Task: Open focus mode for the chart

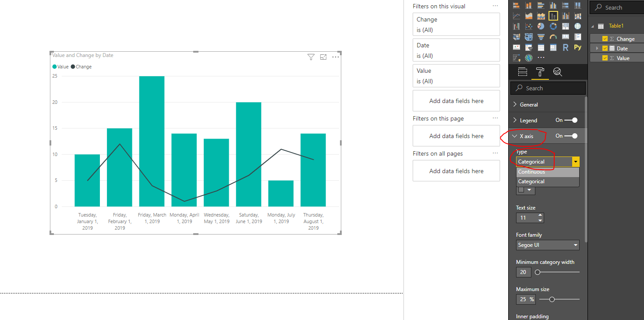Action: [323, 57]
